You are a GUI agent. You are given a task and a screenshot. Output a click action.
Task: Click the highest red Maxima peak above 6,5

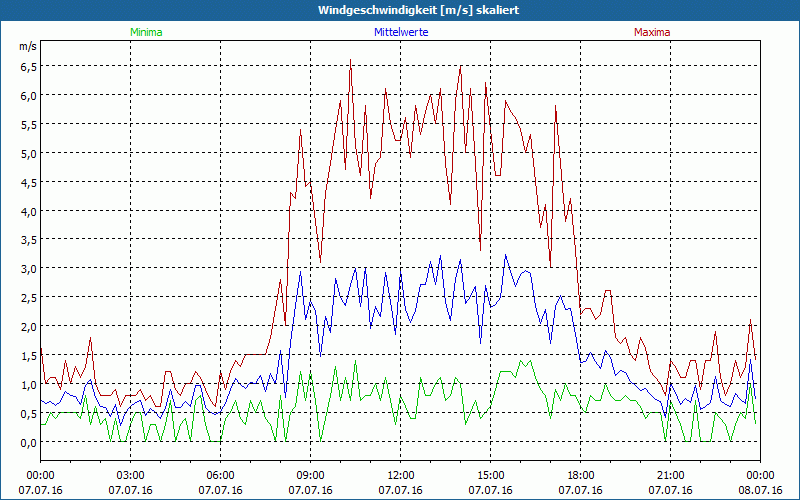(x=351, y=60)
